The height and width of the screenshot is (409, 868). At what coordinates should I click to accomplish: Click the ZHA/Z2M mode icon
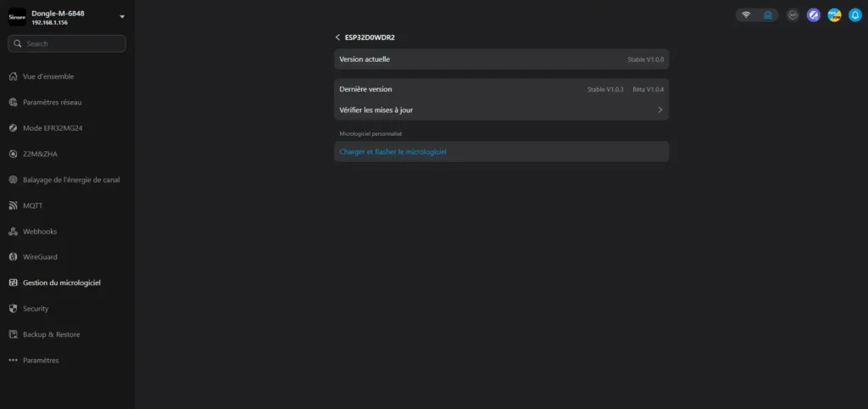(x=834, y=15)
